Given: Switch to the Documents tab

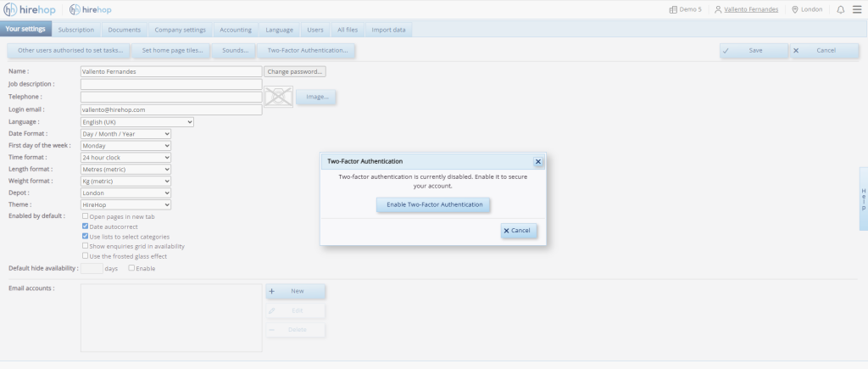Looking at the screenshot, I should click(125, 30).
